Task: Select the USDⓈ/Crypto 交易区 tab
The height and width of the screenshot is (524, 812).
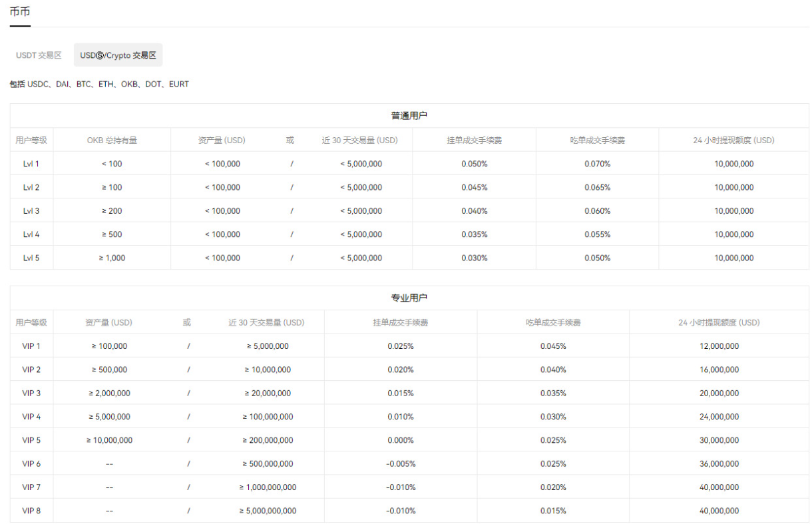Action: coord(118,55)
